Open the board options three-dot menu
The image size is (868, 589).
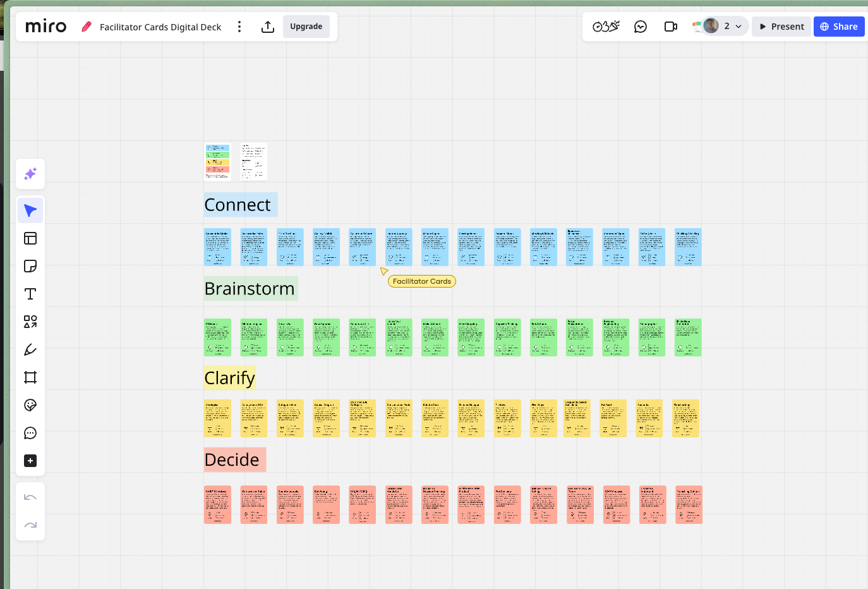pyautogui.click(x=239, y=27)
